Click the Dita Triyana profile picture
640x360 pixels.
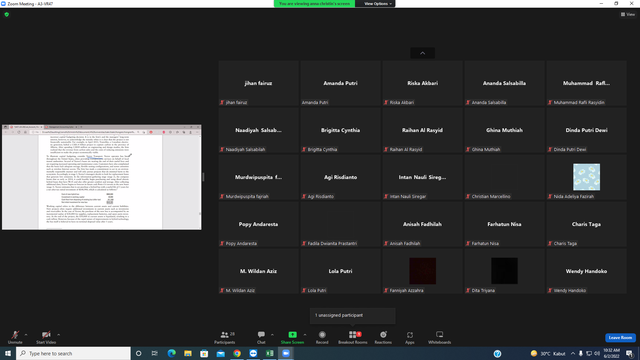[x=504, y=271]
